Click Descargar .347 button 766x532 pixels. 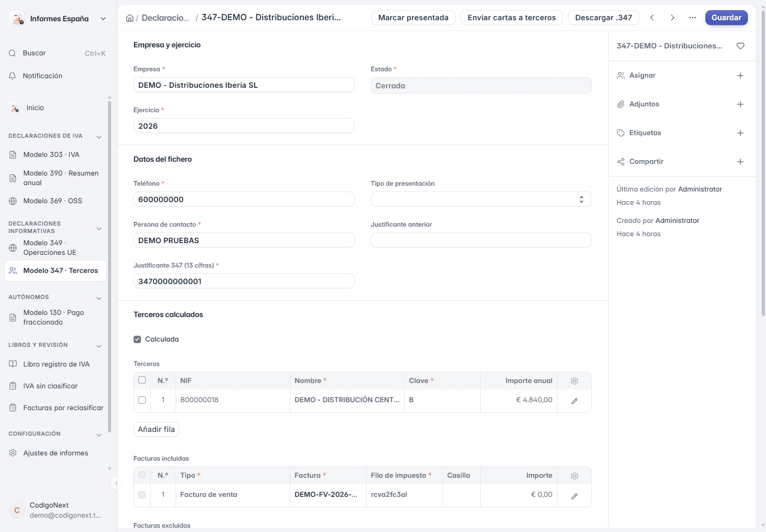604,18
